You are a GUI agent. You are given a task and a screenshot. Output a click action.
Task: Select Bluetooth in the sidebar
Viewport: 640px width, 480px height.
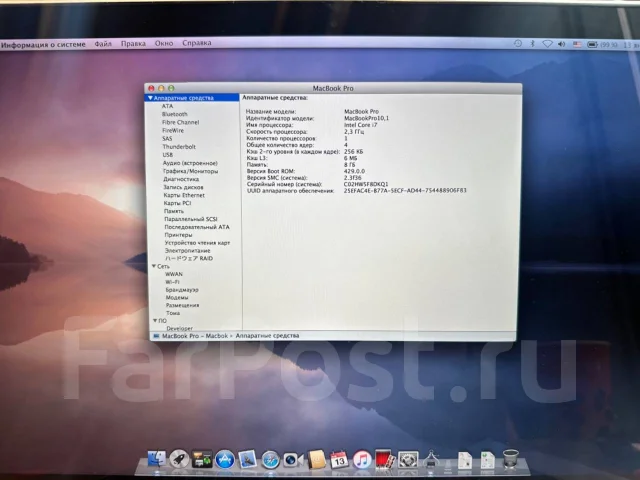coord(175,114)
